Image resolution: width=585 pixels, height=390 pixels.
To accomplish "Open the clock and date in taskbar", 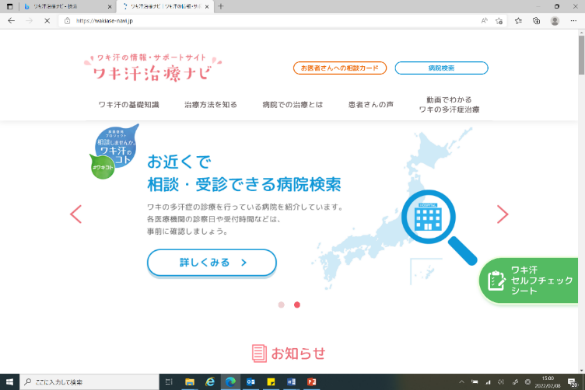I will 548,382.
